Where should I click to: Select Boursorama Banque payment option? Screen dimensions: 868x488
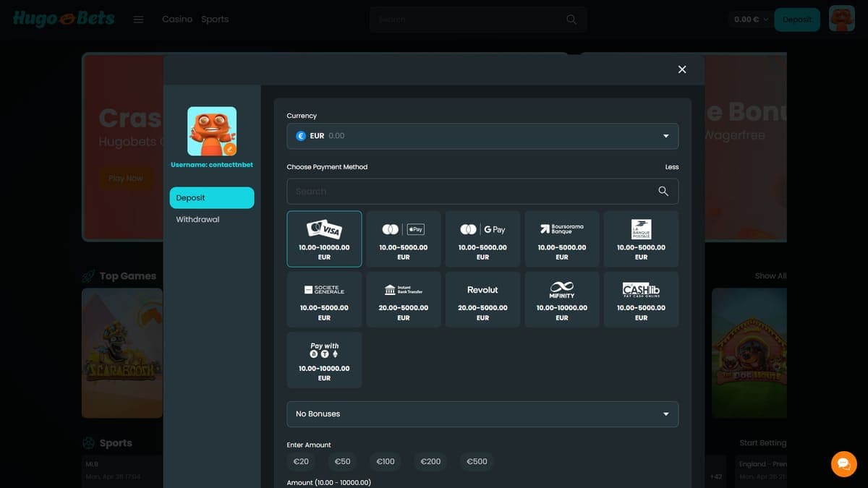[x=562, y=239]
